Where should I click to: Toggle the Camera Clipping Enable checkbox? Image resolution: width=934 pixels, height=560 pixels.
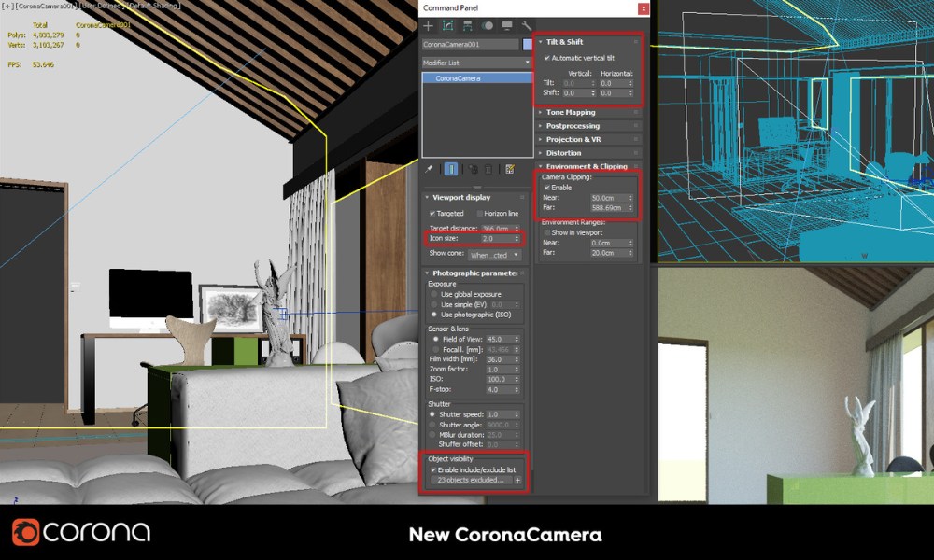[549, 188]
